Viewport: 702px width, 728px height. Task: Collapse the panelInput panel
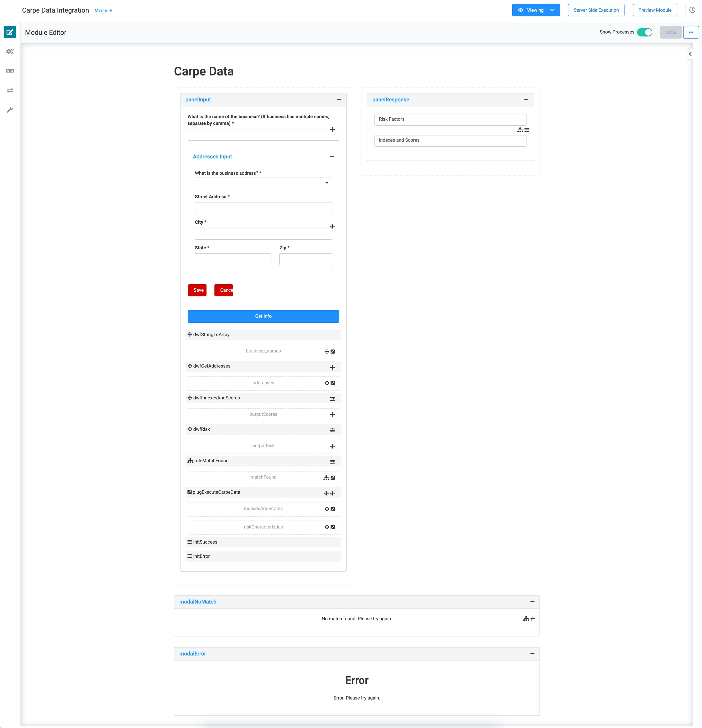pyautogui.click(x=339, y=100)
